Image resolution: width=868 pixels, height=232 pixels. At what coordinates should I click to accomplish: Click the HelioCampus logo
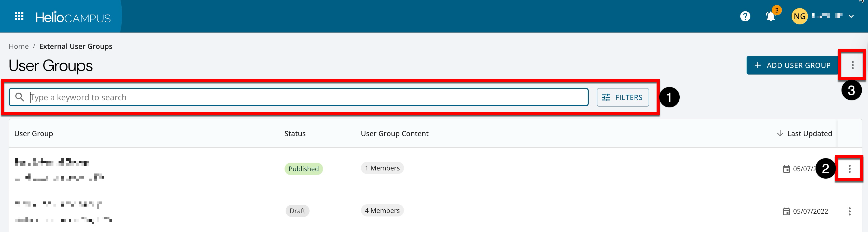coord(73,17)
